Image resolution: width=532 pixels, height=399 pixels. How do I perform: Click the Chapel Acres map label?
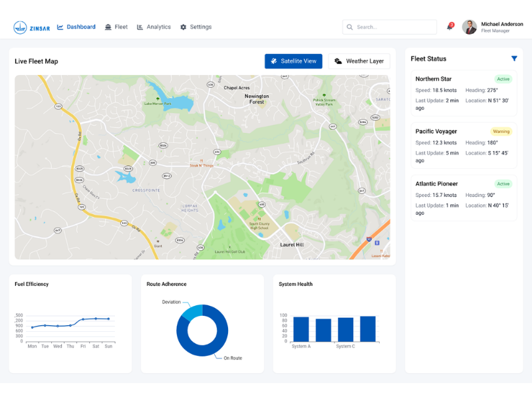tap(237, 88)
